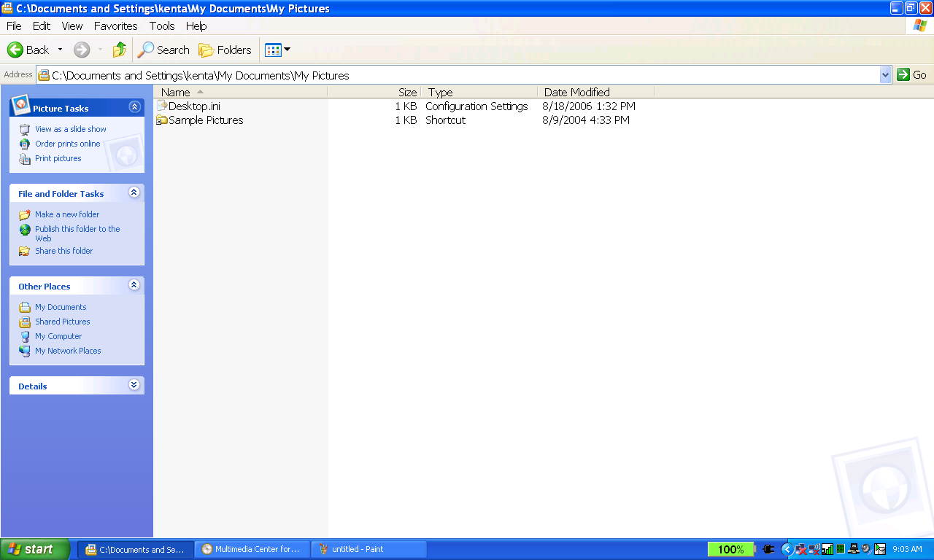934x560 pixels.
Task: Click Make a new folder link
Action: pyautogui.click(x=66, y=214)
